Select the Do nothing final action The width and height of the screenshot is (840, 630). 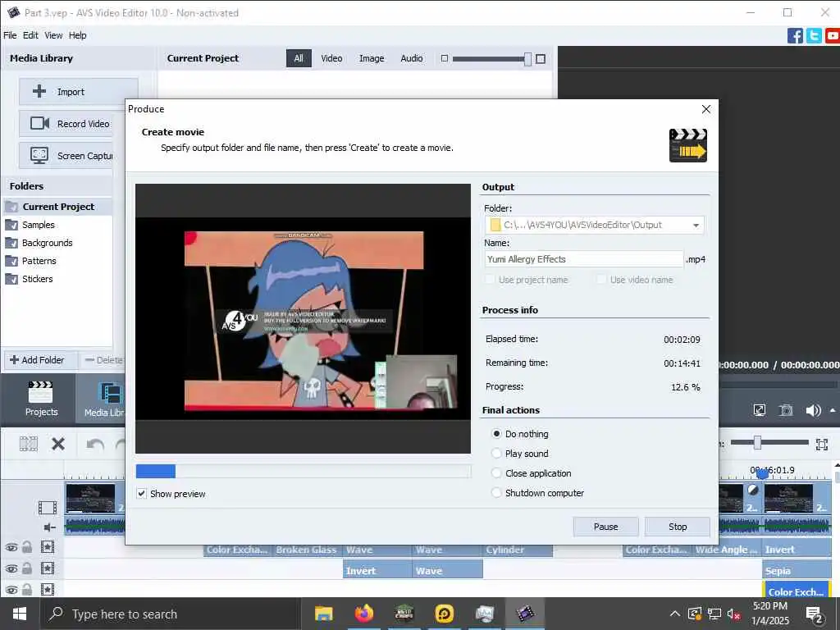tap(496, 433)
